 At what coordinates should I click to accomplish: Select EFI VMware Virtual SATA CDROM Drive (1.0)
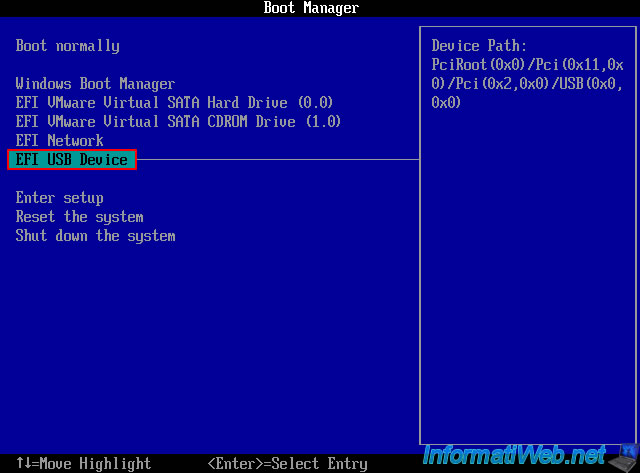178,122
